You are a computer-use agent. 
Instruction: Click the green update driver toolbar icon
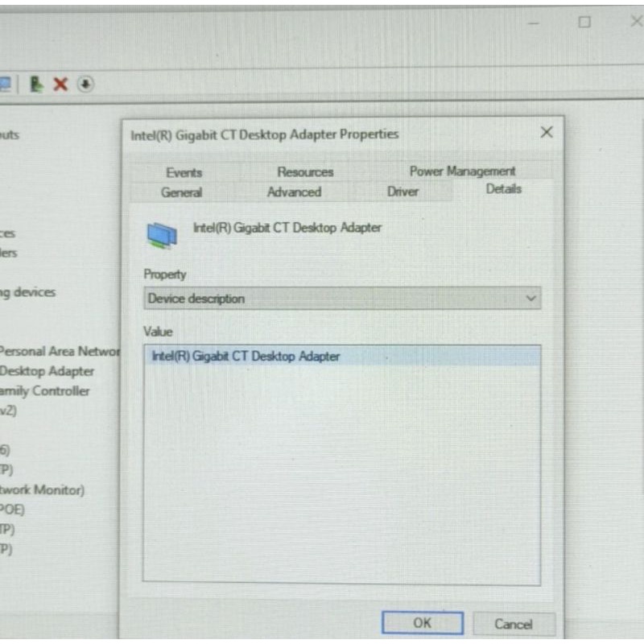pos(36,85)
